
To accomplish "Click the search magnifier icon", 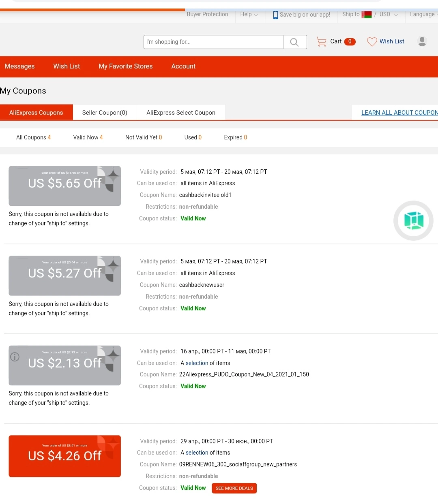I will click(x=294, y=42).
